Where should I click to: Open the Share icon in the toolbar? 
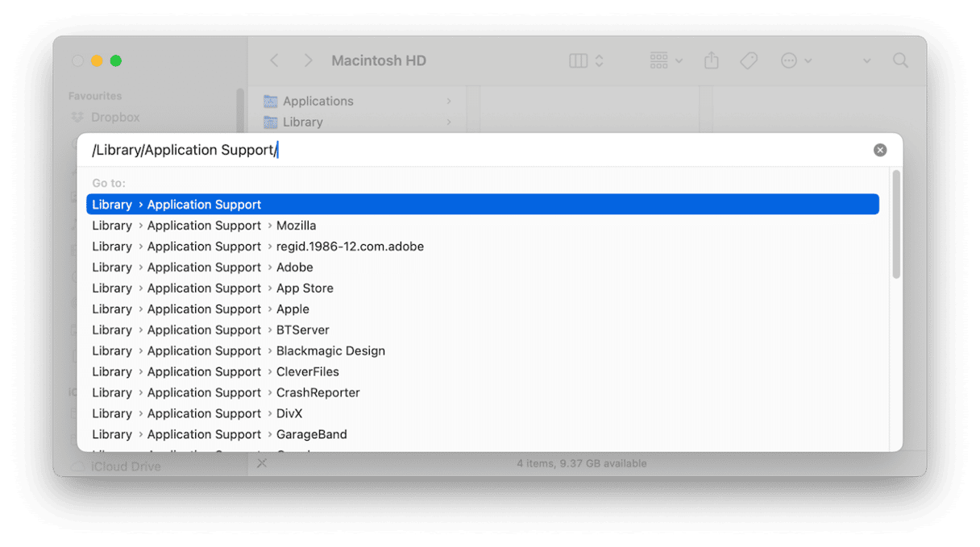click(711, 60)
